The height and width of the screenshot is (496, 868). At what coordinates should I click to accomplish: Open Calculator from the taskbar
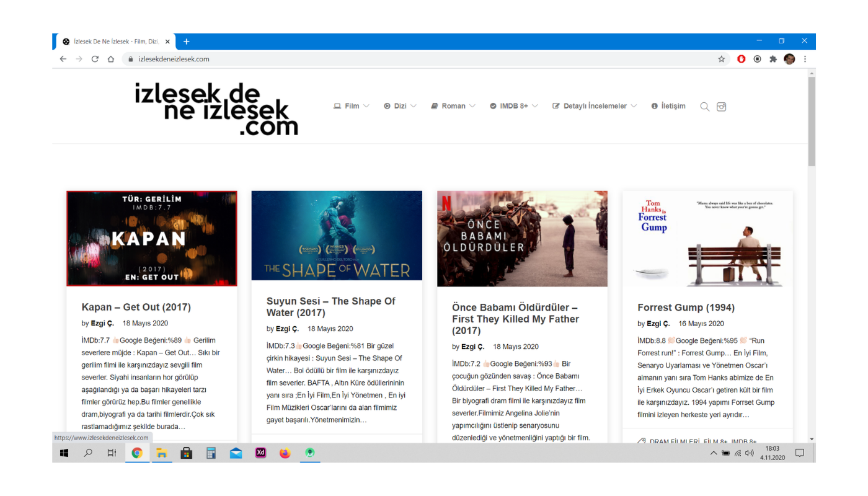pyautogui.click(x=211, y=453)
